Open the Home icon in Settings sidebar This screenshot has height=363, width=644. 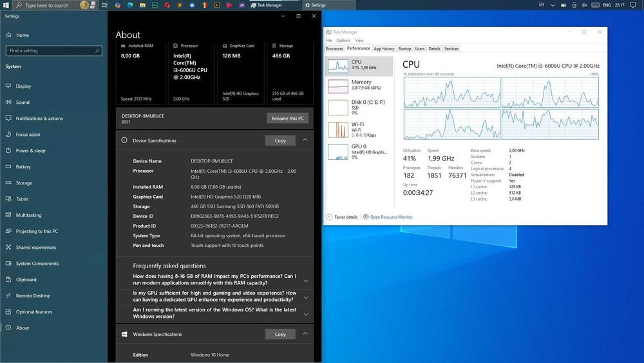8,35
